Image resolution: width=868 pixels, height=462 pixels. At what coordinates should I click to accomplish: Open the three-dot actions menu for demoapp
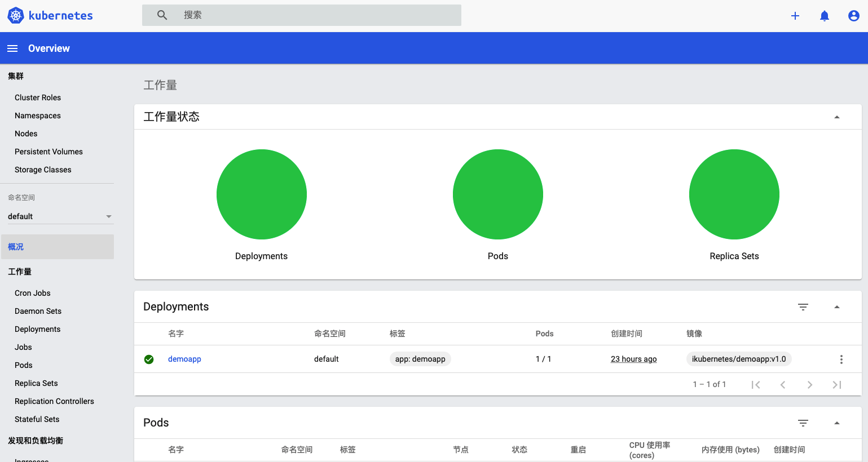click(x=841, y=359)
